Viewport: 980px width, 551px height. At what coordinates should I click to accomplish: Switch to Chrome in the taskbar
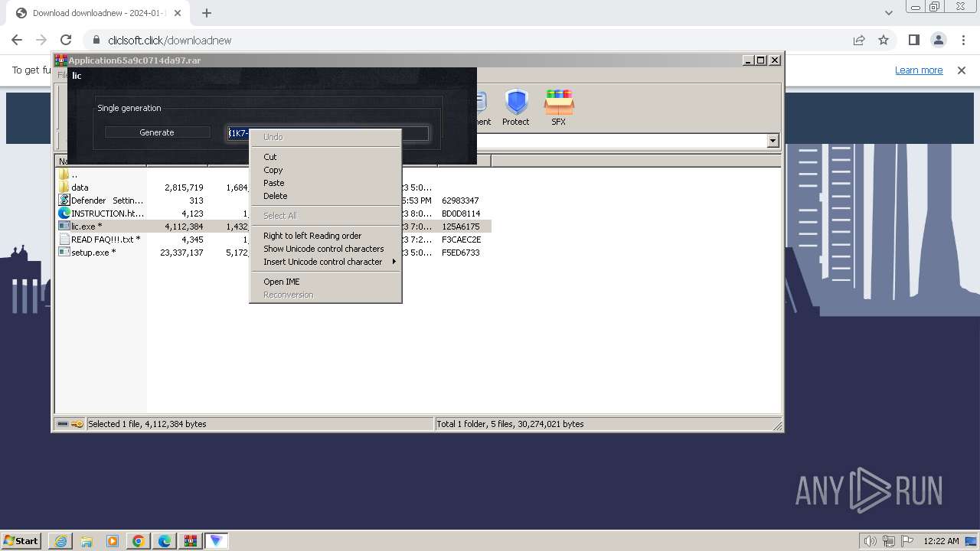pos(139,540)
